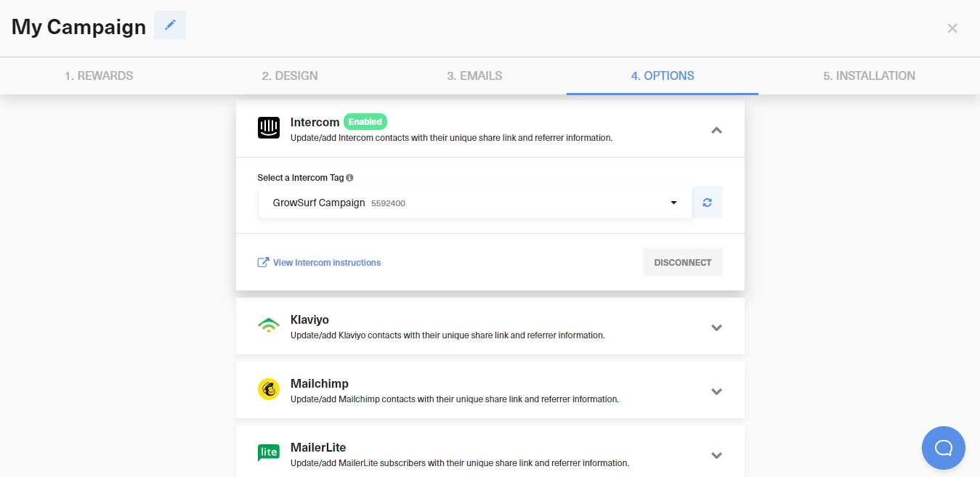Open the chat support bubble
This screenshot has height=477, width=980.
tap(943, 448)
